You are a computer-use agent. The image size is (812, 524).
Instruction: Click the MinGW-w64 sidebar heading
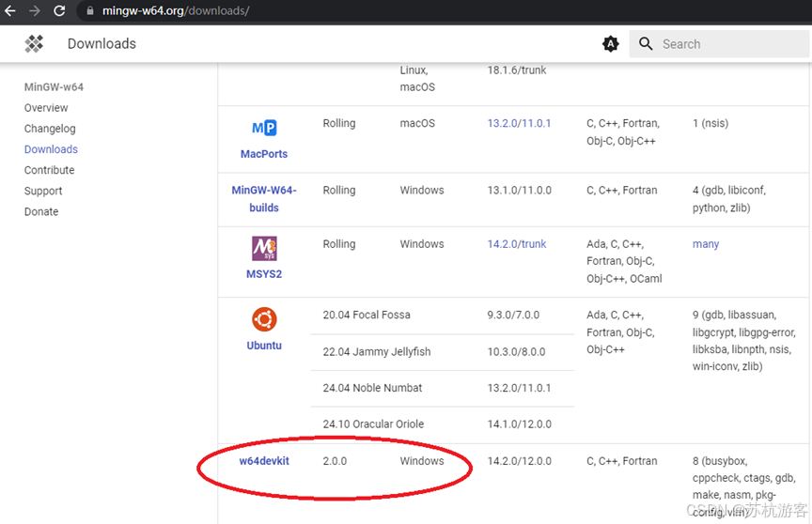[54, 87]
